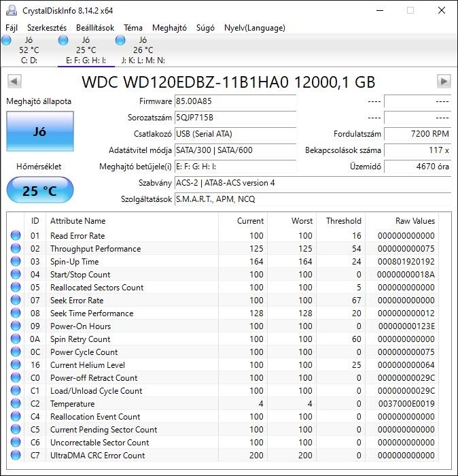The height and width of the screenshot is (476, 458).
Task: Click the Üzemidő field 4670 óra
Action: tap(417, 167)
